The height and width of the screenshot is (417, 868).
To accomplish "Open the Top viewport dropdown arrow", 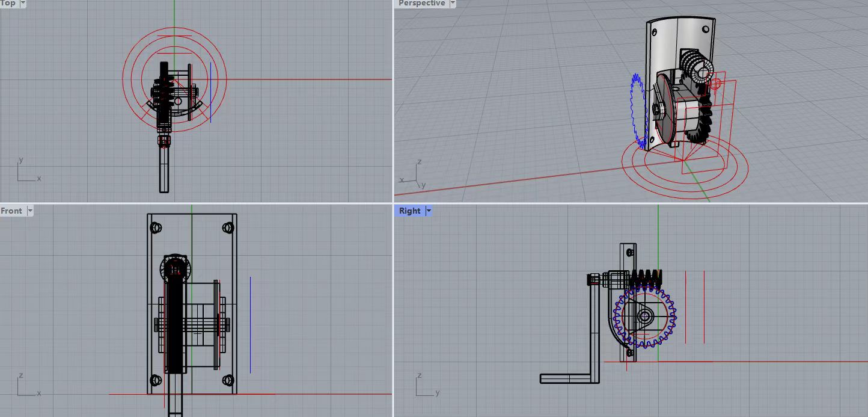I will (x=23, y=3).
